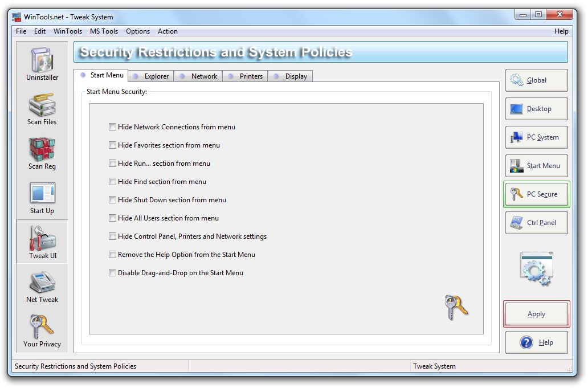Image resolution: width=588 pixels, height=388 pixels.
Task: Click the Ctrl Panel button label
Action: (541, 223)
